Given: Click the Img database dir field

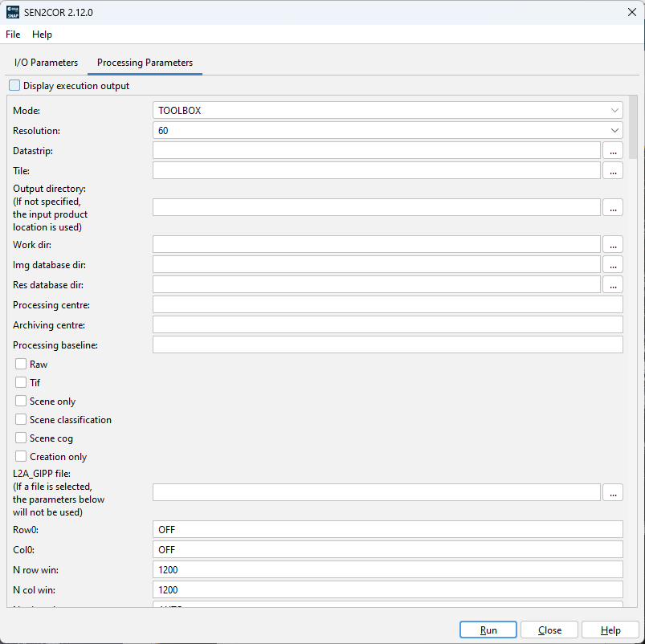Looking at the screenshot, I should pyautogui.click(x=377, y=264).
